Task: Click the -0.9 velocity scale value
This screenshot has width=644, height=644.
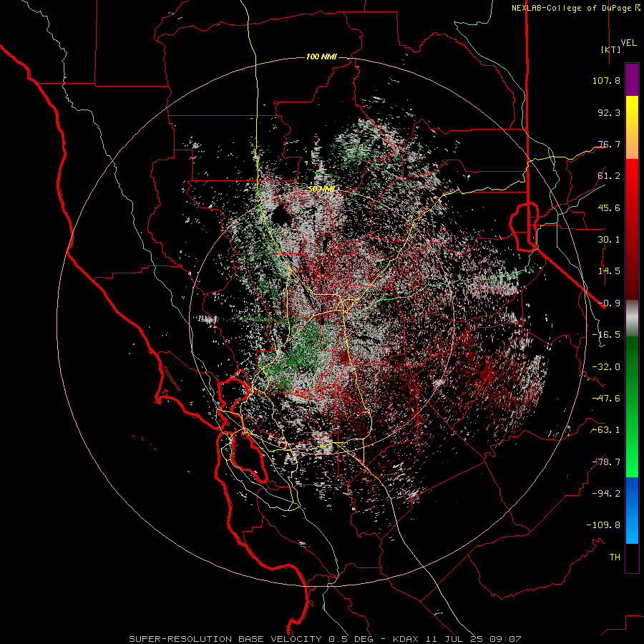Action: coord(609,303)
